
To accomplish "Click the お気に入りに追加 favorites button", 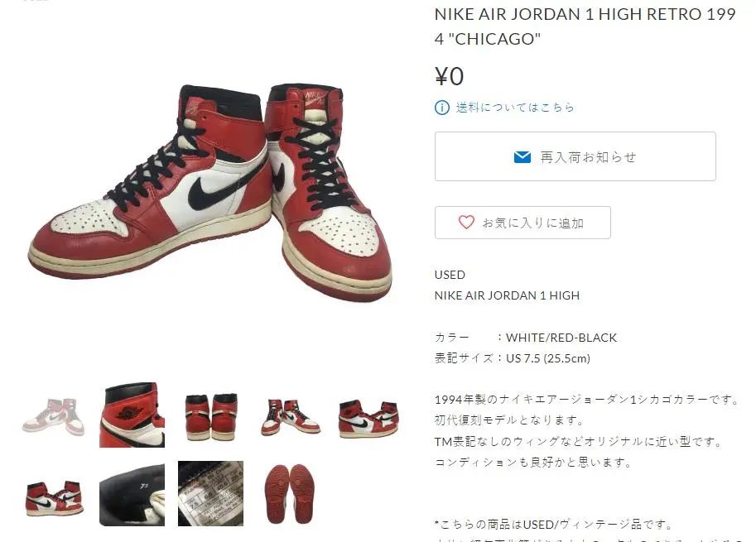I will coord(522,223).
